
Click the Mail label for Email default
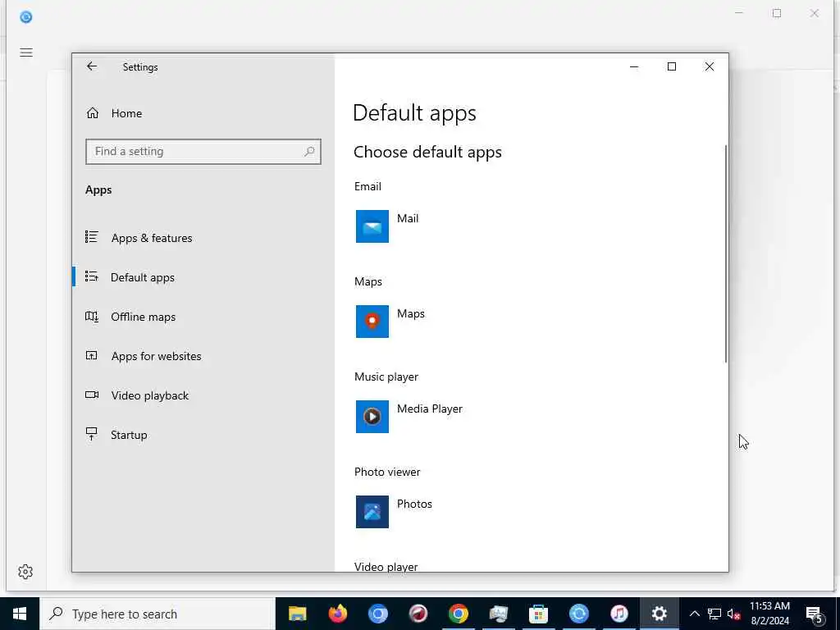click(x=408, y=218)
